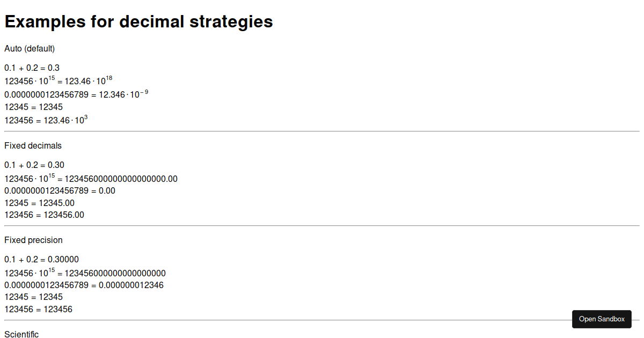Click the equation resulting in 0.3

(32, 68)
